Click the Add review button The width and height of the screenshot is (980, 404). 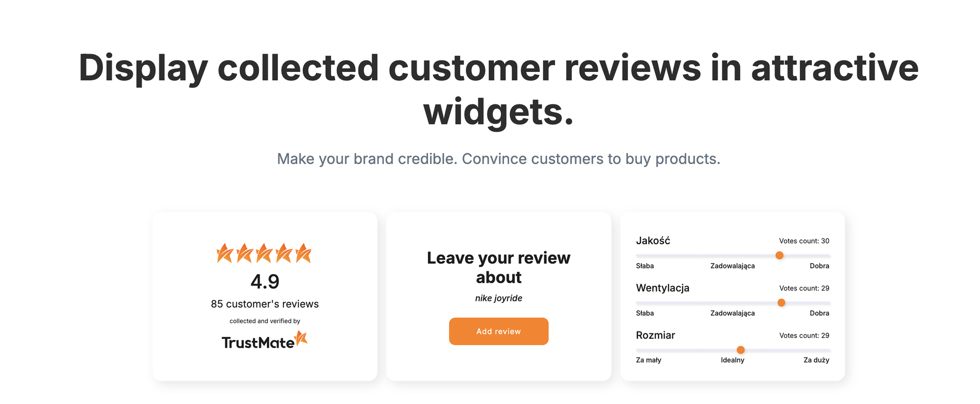pyautogui.click(x=498, y=331)
